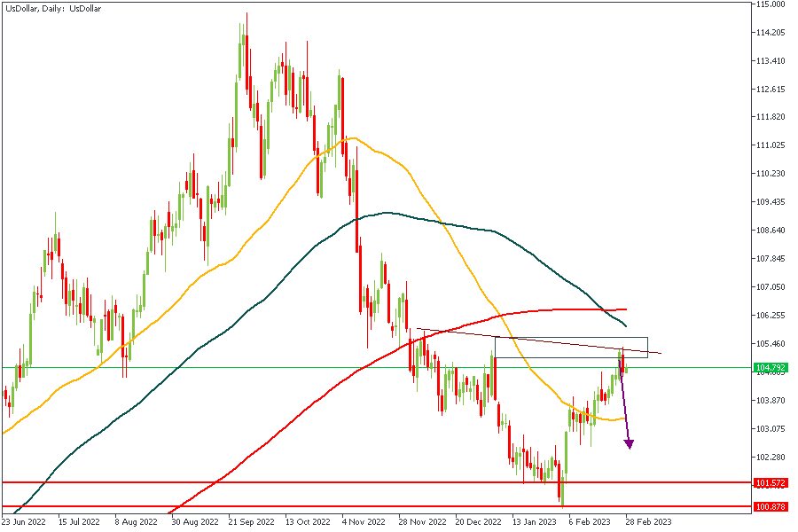Click the 21 Sep 2022 date label

coord(251,523)
